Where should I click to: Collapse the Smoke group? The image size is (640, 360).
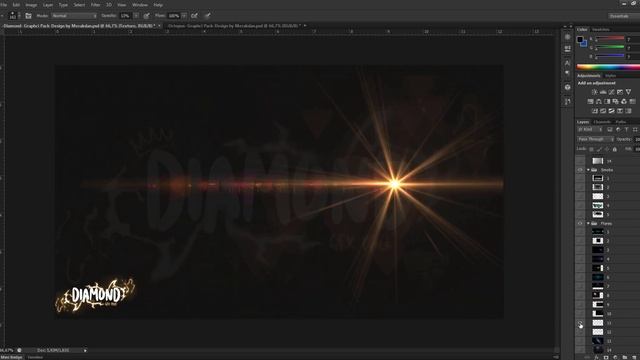pyautogui.click(x=588, y=169)
